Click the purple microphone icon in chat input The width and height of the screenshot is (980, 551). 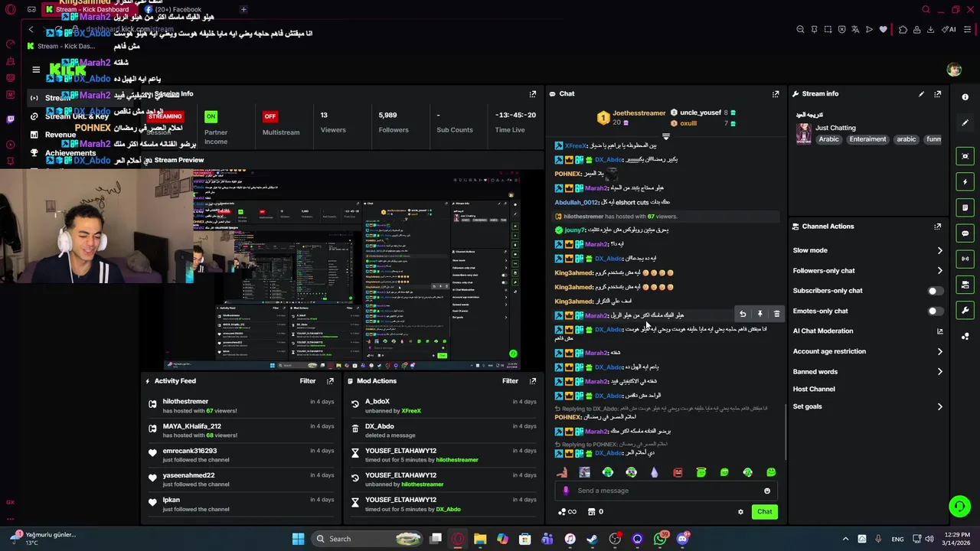(566, 491)
